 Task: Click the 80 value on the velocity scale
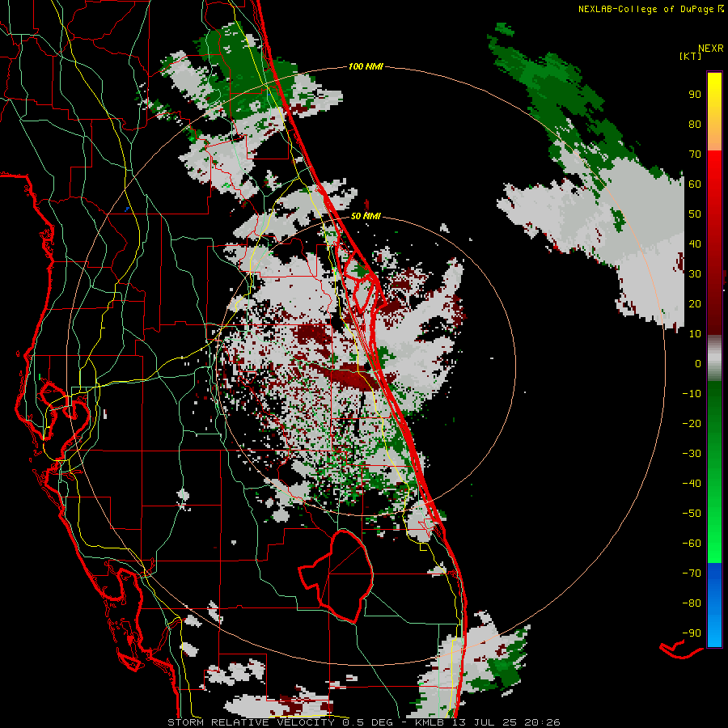point(695,124)
